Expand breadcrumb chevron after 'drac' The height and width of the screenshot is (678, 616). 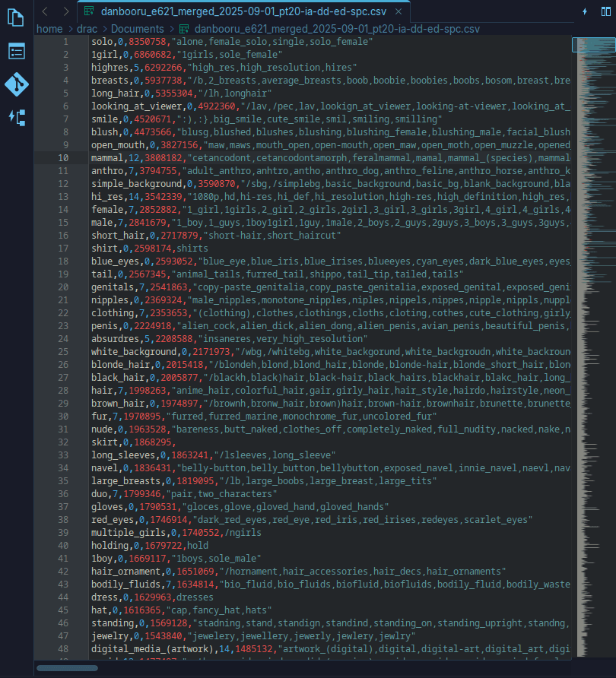pos(104,30)
